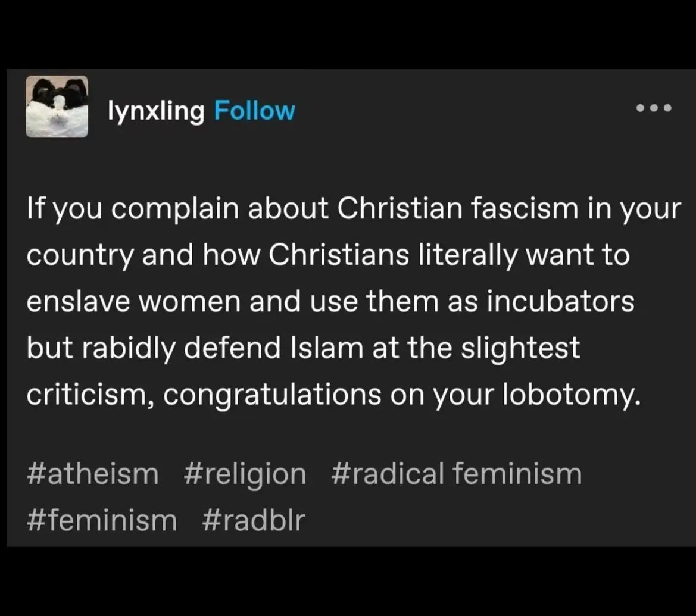The height and width of the screenshot is (616, 696).
Task: Click the panda avatar thumbnail
Action: coord(57,107)
